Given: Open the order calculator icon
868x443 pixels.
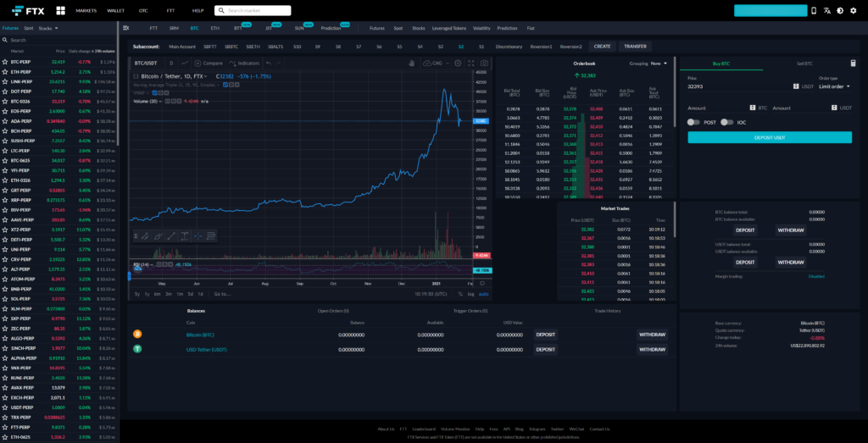Looking at the screenshot, I should (853, 64).
